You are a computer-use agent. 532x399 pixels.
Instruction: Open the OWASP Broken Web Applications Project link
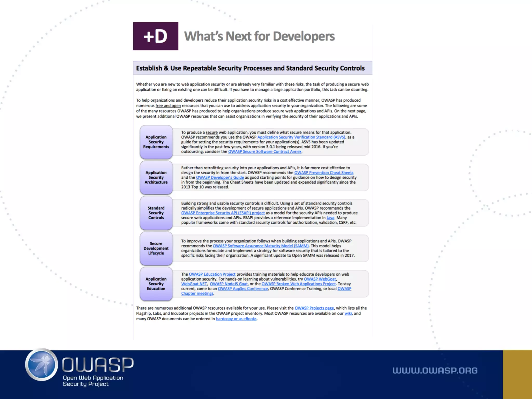(298, 284)
